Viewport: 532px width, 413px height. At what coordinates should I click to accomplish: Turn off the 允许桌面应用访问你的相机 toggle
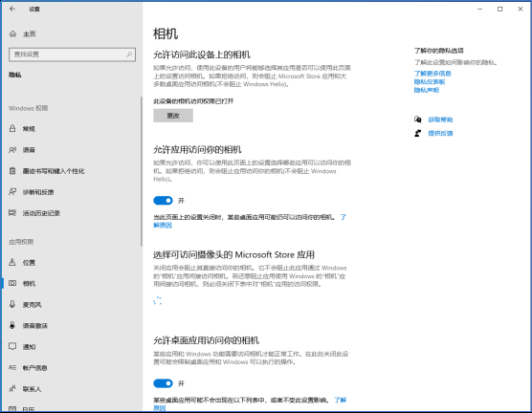pyautogui.click(x=163, y=383)
